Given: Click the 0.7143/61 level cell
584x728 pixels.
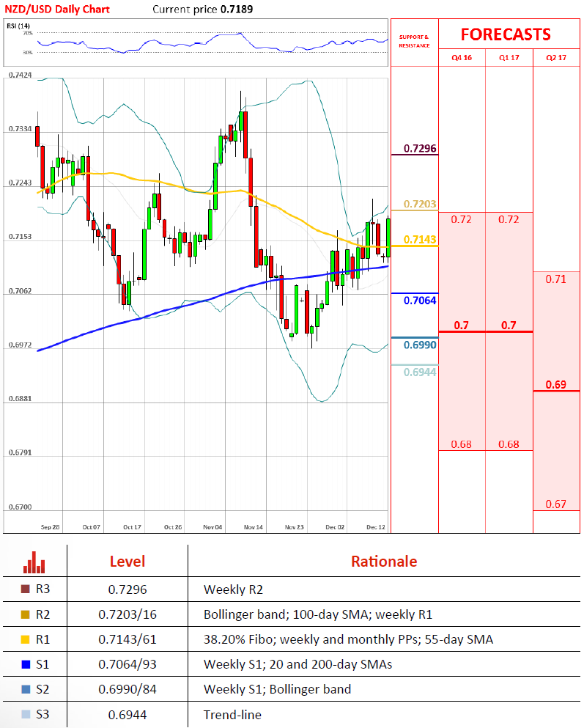Looking at the screenshot, I should (127, 640).
